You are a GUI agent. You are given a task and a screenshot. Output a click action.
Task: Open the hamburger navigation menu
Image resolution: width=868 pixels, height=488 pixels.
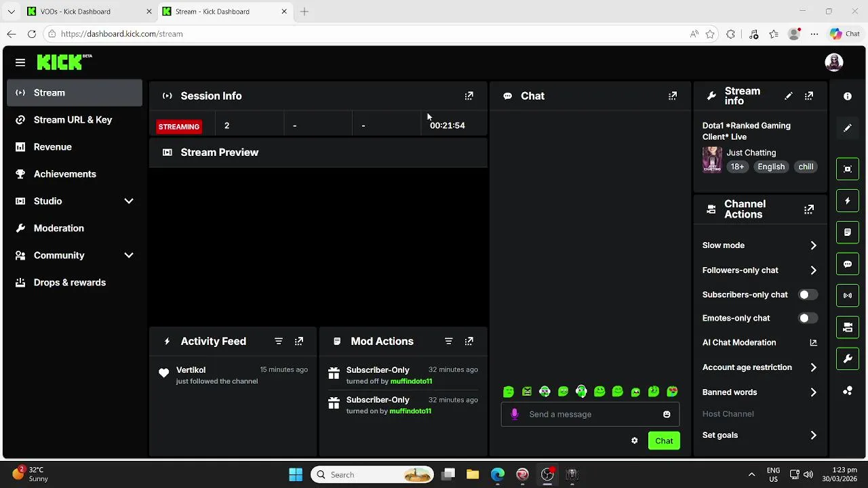[x=20, y=62]
